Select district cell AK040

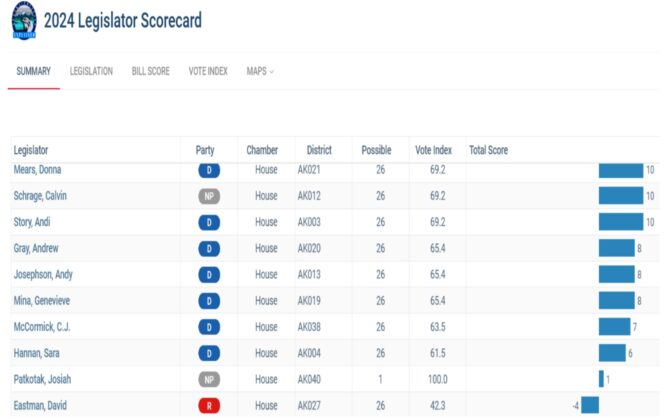coord(309,379)
